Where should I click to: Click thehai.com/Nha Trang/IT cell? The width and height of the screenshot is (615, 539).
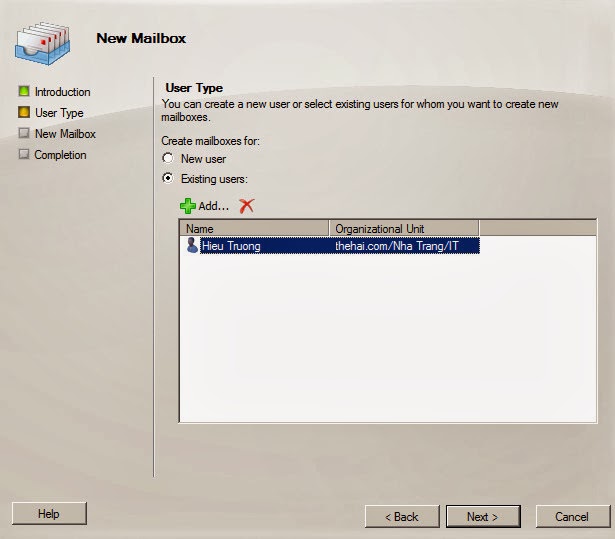point(397,246)
